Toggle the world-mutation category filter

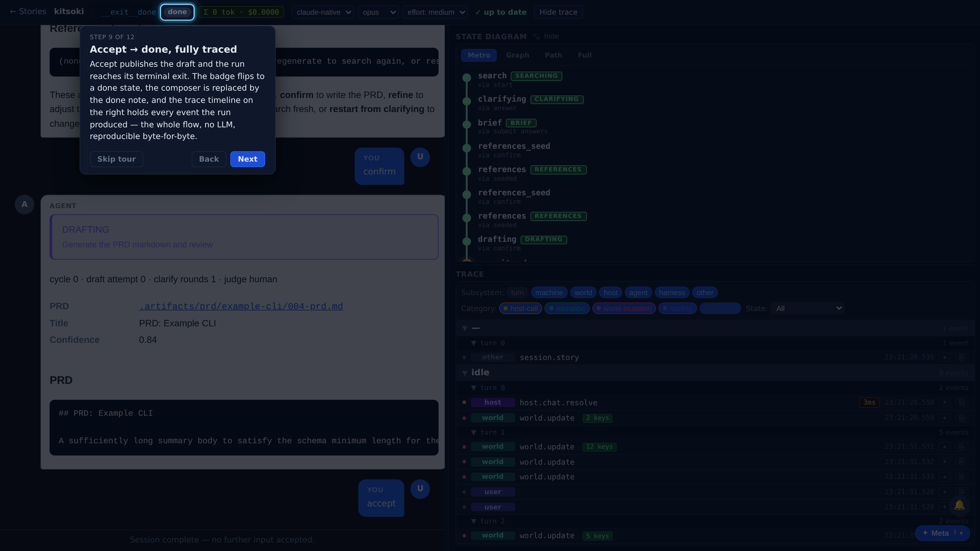[624, 308]
